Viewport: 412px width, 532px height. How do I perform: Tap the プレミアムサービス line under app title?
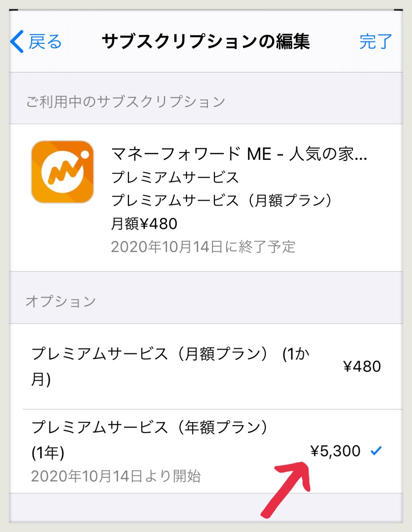tap(175, 177)
